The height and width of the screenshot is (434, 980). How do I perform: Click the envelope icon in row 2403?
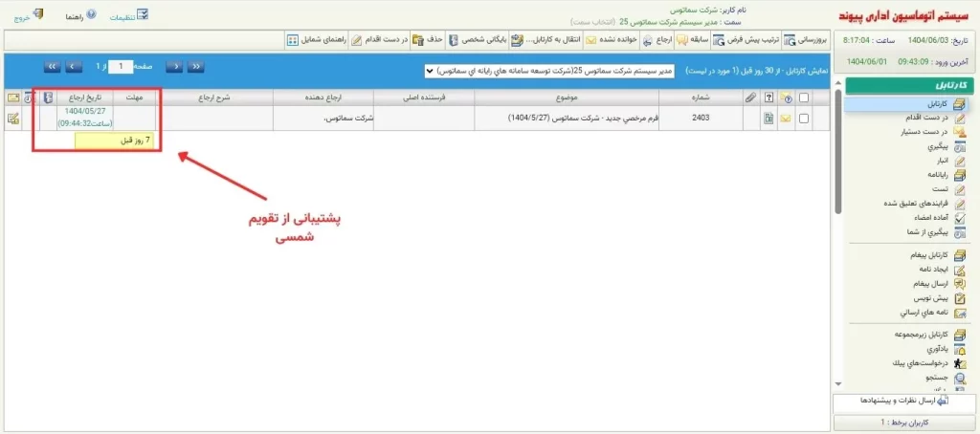(785, 118)
